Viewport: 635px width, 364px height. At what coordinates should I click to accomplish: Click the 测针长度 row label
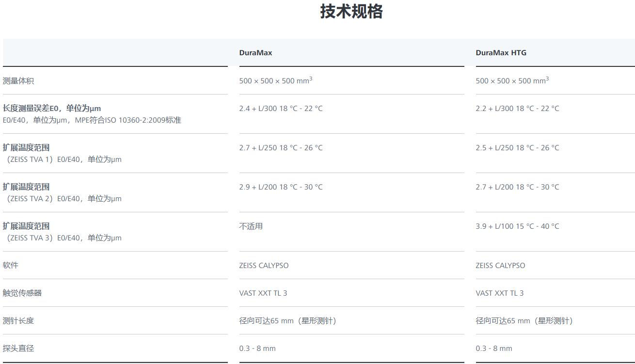(18, 321)
